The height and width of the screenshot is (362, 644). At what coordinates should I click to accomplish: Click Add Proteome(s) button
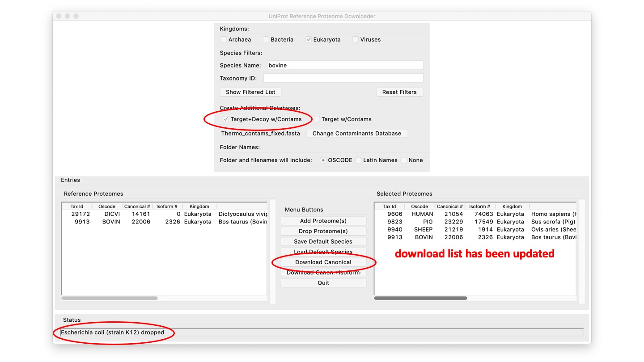[323, 221]
